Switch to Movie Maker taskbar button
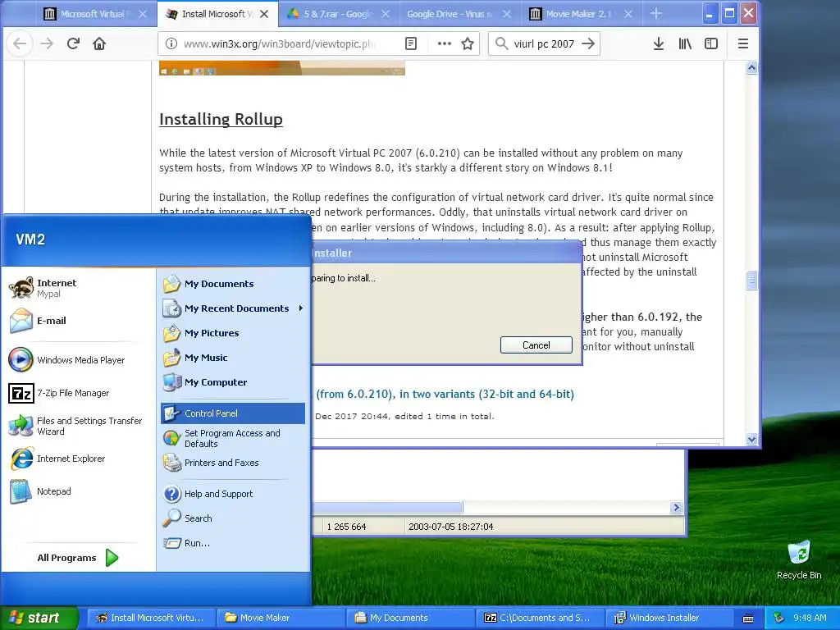The image size is (840, 630). coord(281,618)
